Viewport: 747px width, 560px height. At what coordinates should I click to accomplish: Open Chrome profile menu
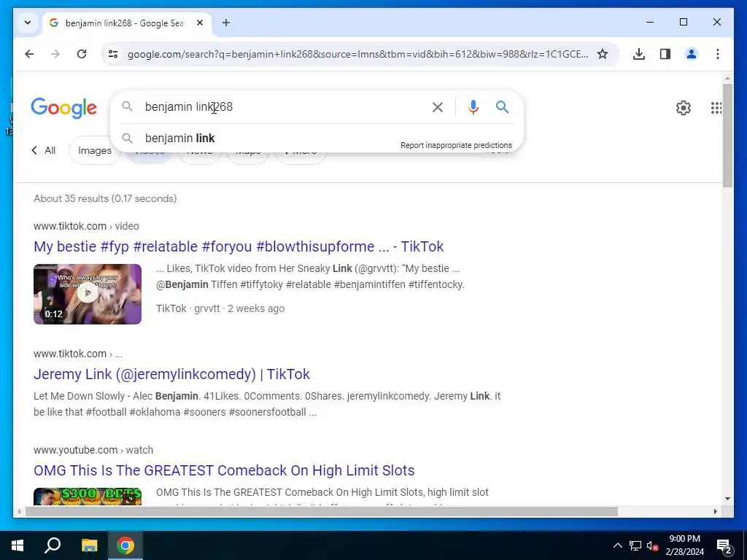pyautogui.click(x=692, y=54)
